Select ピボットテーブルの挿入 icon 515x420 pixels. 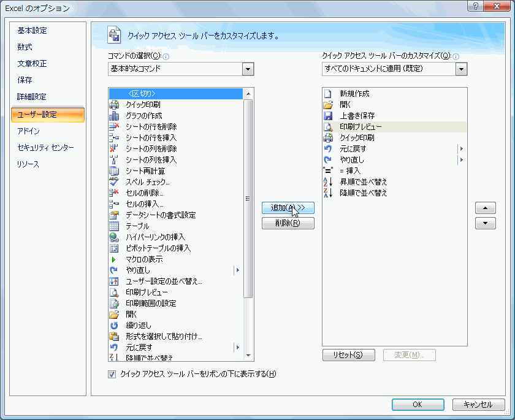(114, 248)
